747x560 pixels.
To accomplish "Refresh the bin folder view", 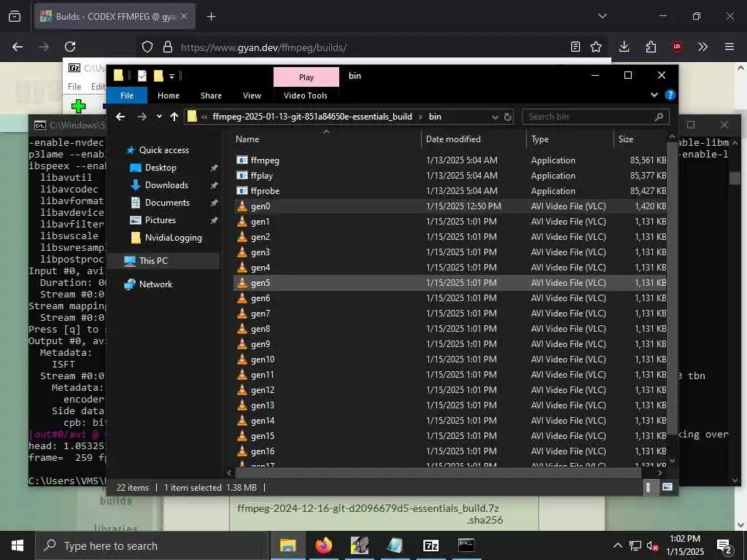I will tap(508, 117).
